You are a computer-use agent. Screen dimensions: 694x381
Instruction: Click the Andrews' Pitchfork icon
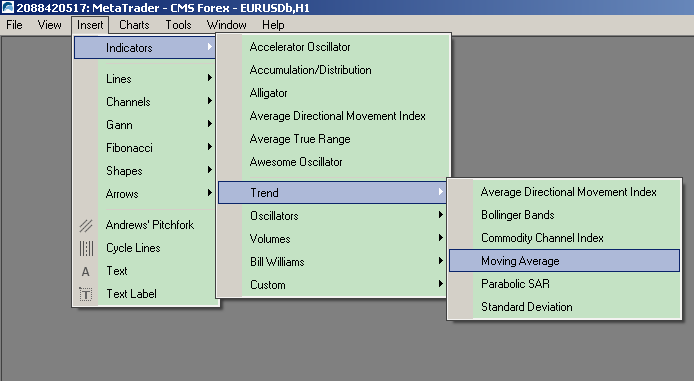pos(86,225)
